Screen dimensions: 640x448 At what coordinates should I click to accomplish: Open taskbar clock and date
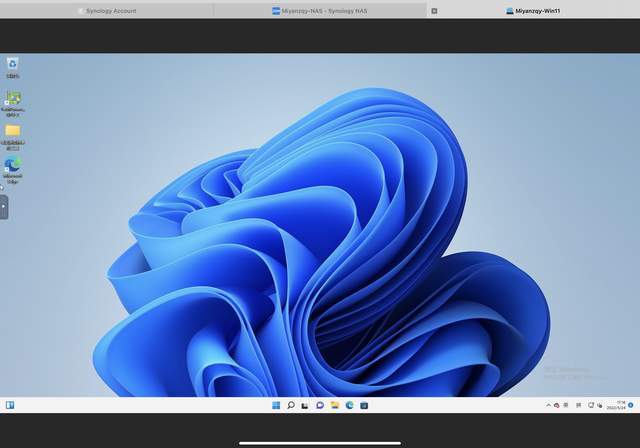coord(615,405)
